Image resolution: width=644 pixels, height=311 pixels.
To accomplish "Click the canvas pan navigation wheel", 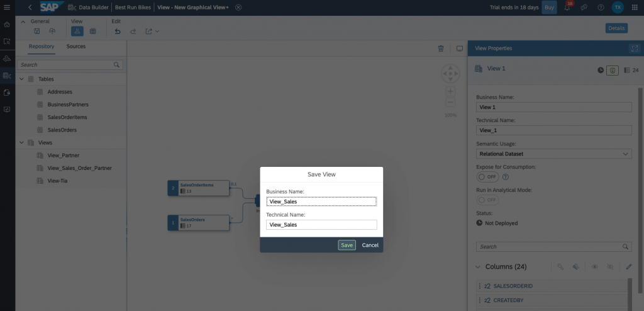I will click(x=450, y=74).
